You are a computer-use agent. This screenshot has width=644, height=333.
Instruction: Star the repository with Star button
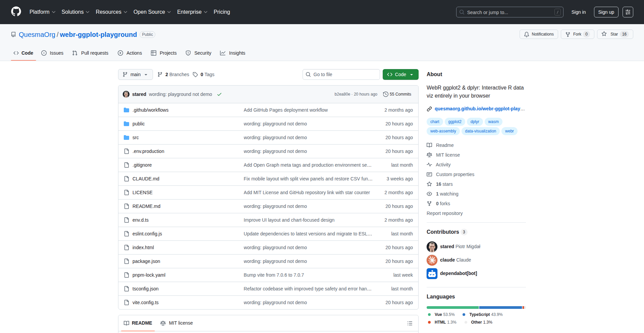click(615, 34)
